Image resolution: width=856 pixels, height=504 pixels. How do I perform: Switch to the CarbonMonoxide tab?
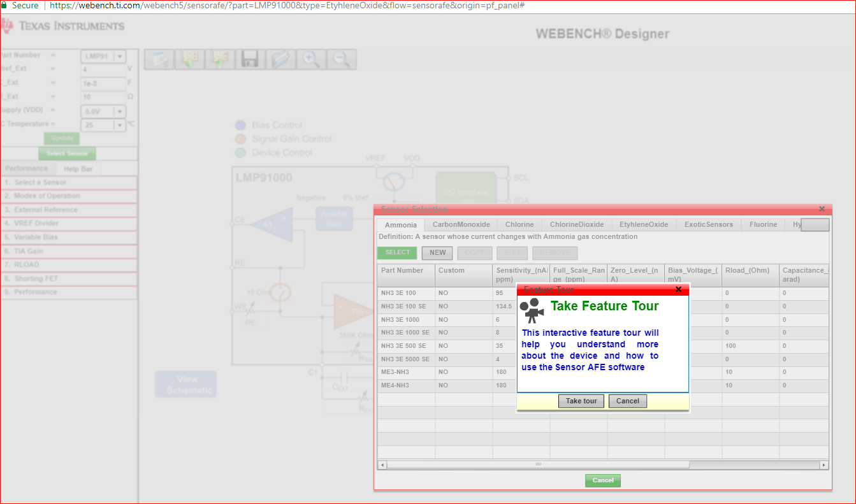(461, 225)
